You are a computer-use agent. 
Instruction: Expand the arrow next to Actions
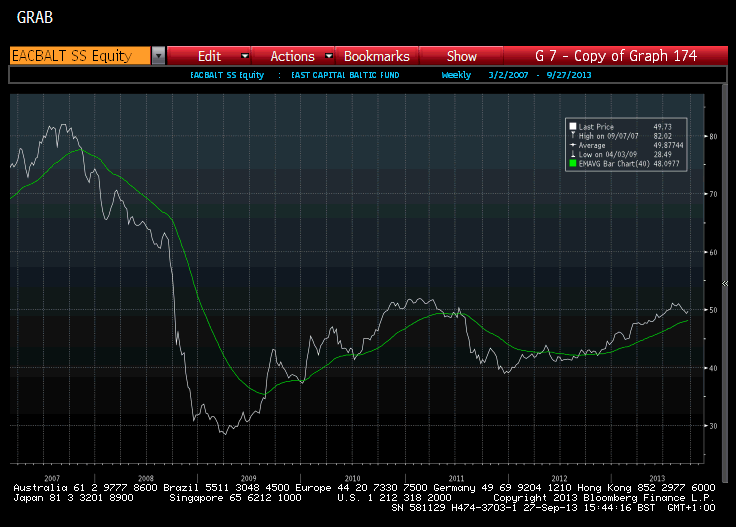pyautogui.click(x=324, y=56)
